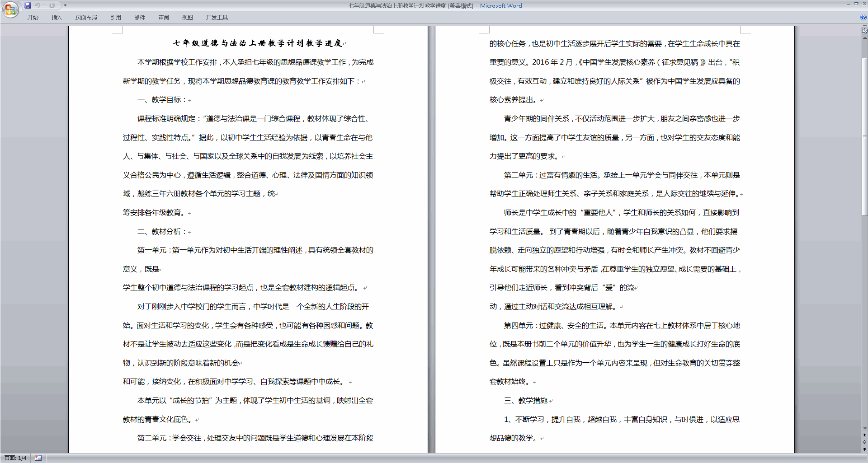Click the macro recording status bar icon
The image size is (868, 463).
point(38,458)
